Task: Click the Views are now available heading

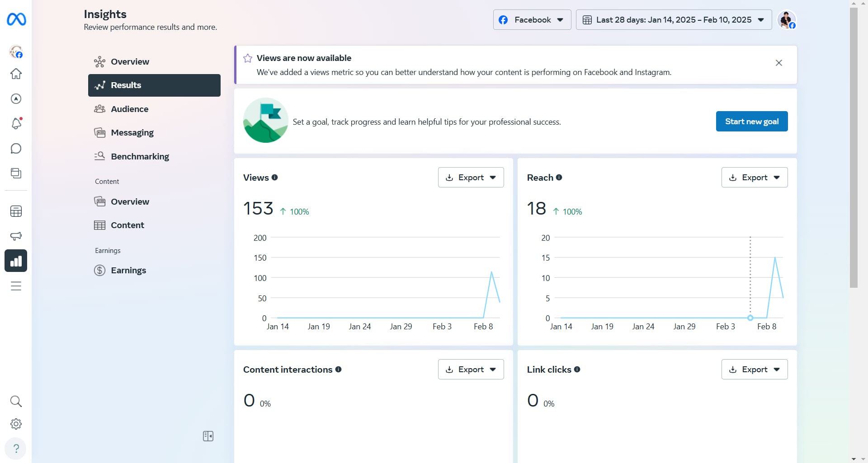Action: click(304, 58)
